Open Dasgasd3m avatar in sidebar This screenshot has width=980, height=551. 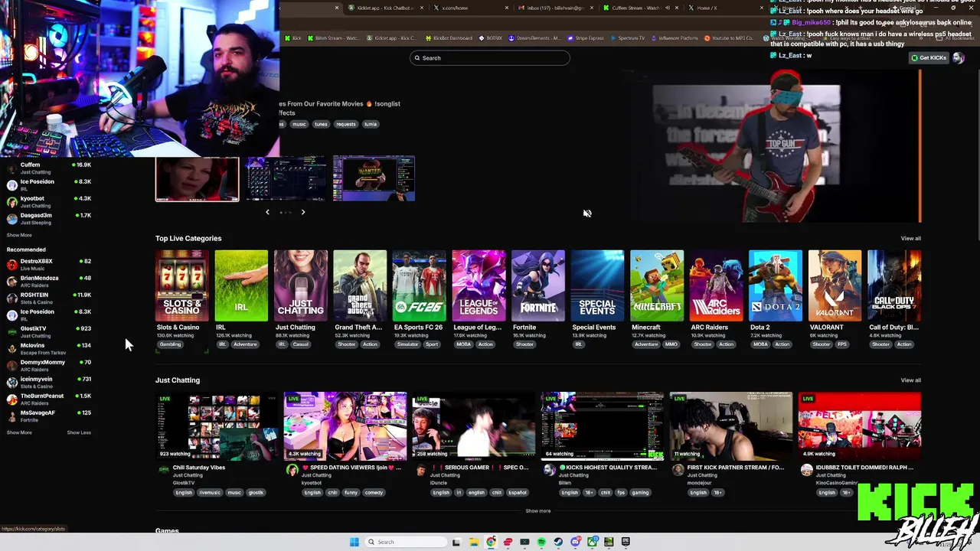pos(12,219)
